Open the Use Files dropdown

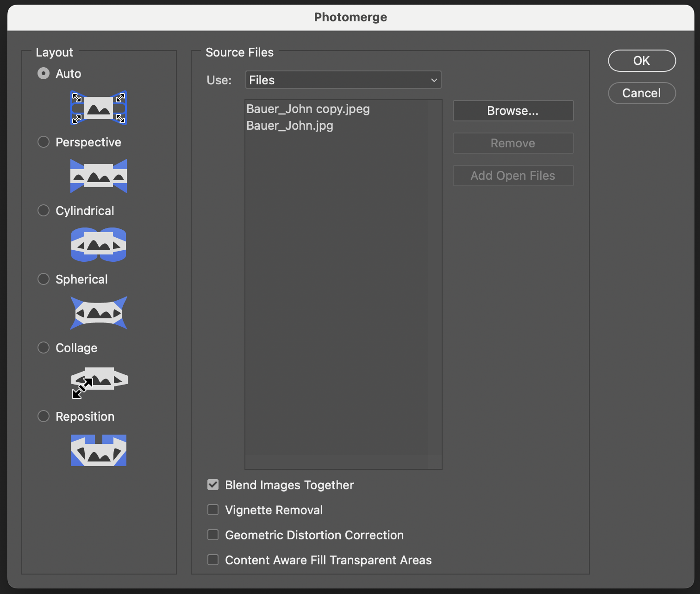click(343, 80)
